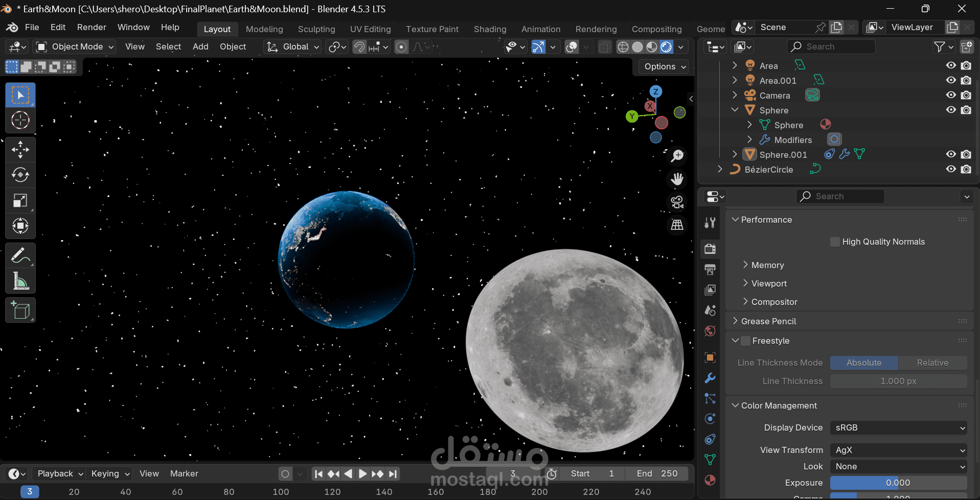980x500 pixels.
Task: Click the outliner Search field
Action: 831,47
